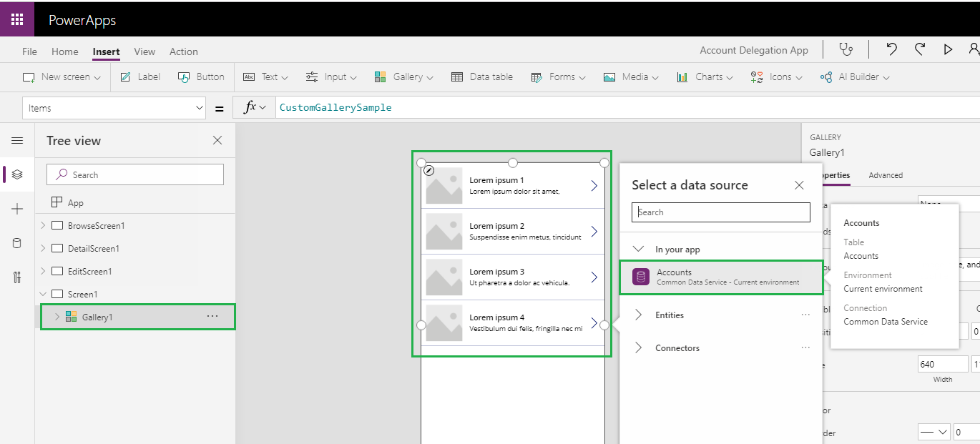Expand Gallery1 node in tree view

(57, 317)
